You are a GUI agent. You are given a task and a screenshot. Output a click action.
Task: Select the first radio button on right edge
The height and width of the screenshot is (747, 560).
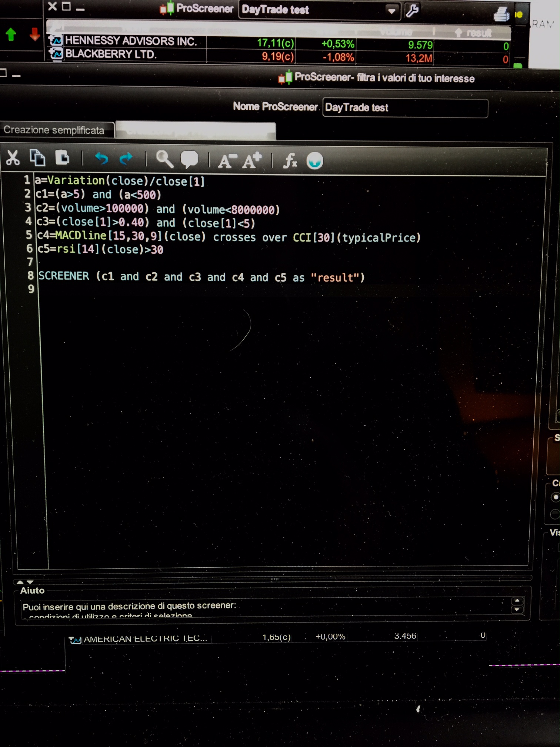tap(555, 497)
